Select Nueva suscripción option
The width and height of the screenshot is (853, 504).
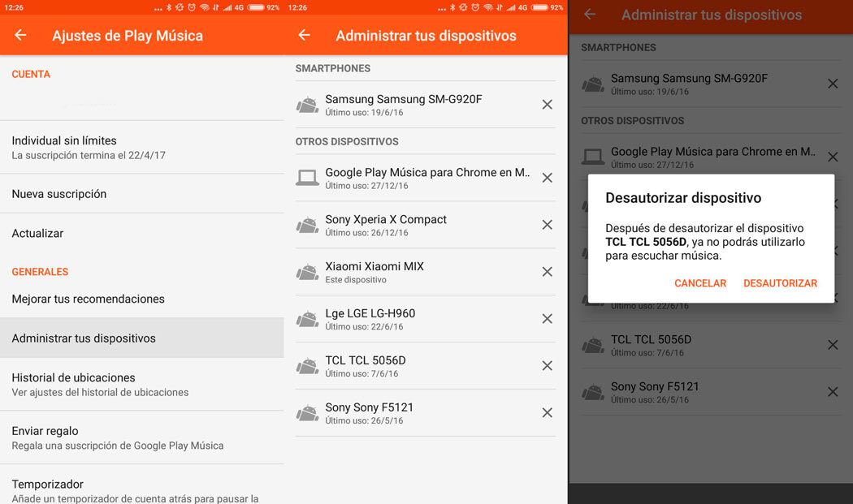pyautogui.click(x=59, y=194)
